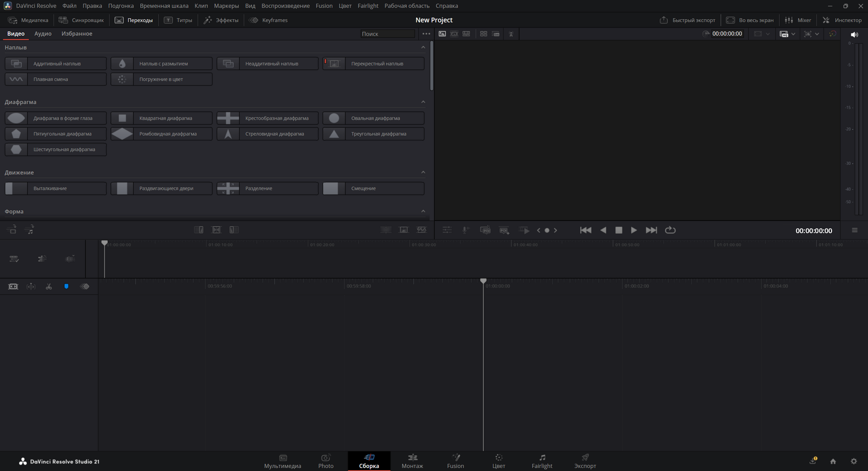The height and width of the screenshot is (471, 868).
Task: Stop playback
Action: click(x=619, y=230)
